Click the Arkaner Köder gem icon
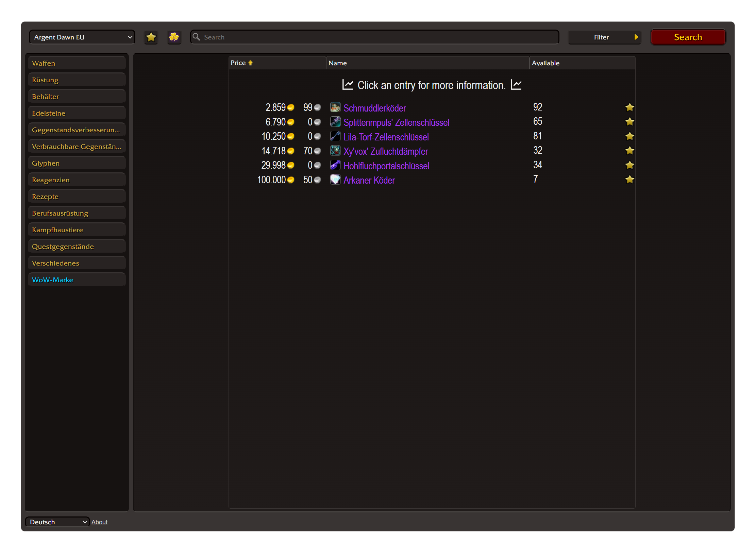 point(335,180)
